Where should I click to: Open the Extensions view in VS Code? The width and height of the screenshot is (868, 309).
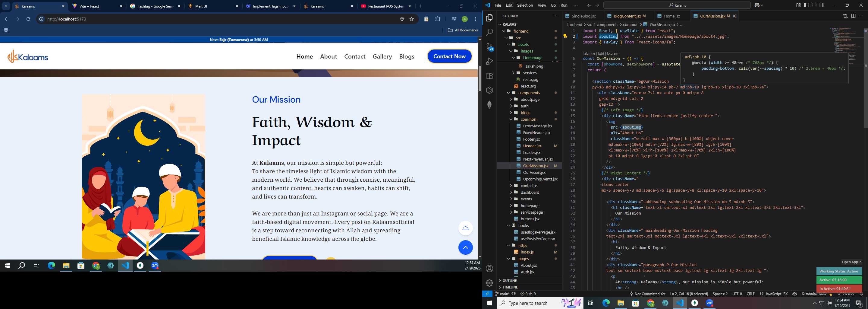pos(489,76)
